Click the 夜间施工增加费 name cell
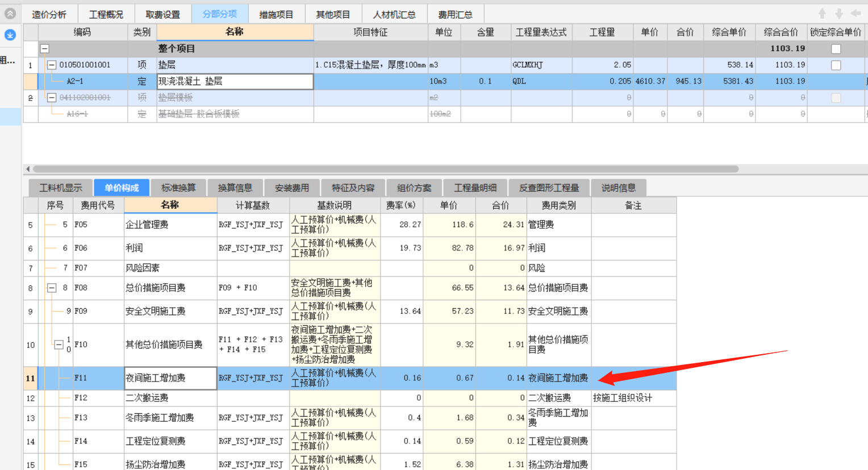Viewport: 868px width, 470px height. pyautogui.click(x=170, y=378)
